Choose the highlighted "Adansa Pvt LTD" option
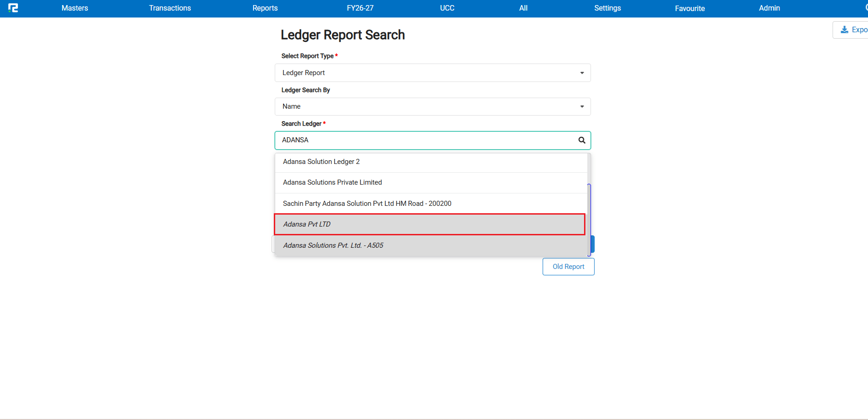 coord(307,224)
